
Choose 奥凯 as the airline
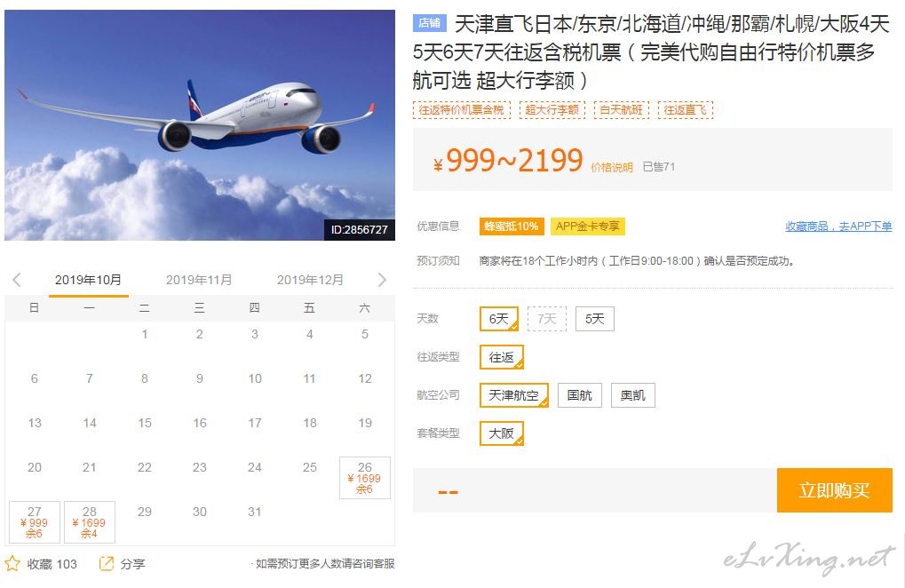(632, 395)
